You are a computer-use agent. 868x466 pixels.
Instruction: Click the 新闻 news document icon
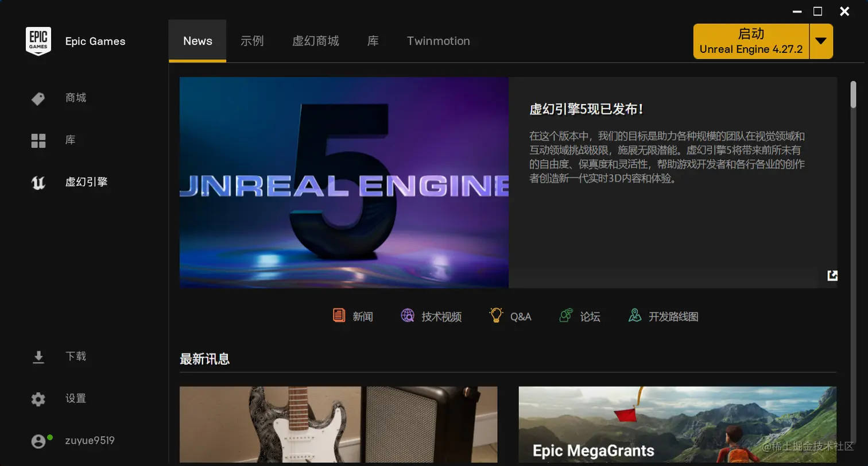[339, 315]
